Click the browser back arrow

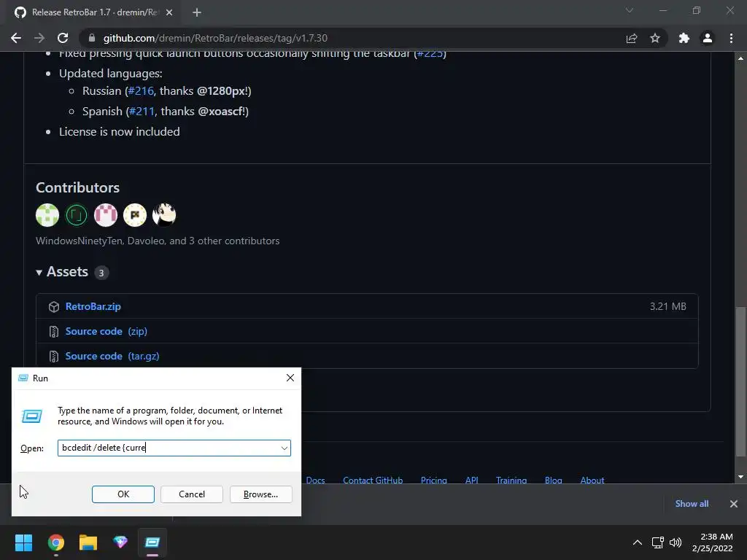tap(16, 38)
